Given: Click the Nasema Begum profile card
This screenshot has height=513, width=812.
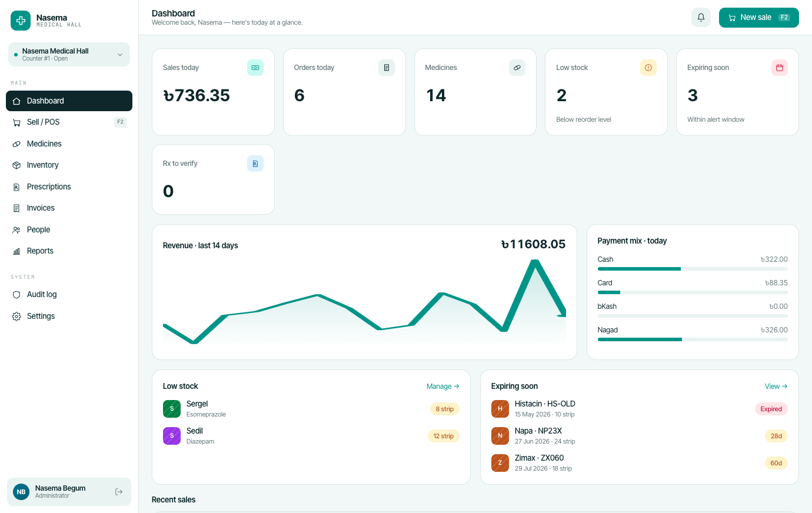Looking at the screenshot, I should pos(69,492).
